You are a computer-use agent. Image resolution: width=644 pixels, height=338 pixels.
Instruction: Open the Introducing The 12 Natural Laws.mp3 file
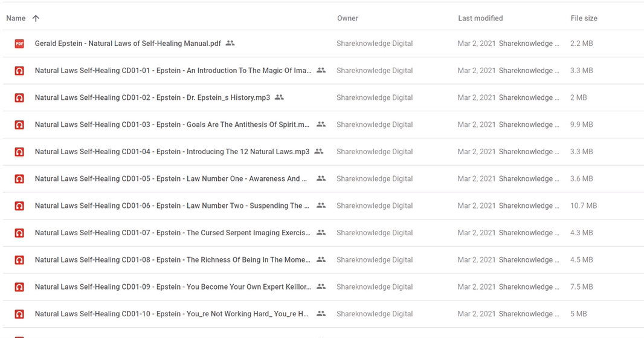click(x=172, y=152)
